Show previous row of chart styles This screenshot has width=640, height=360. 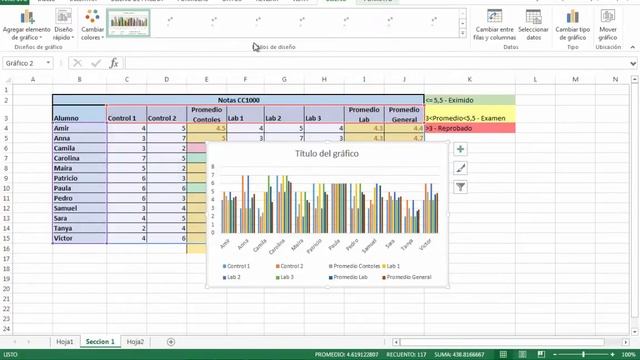click(462, 13)
